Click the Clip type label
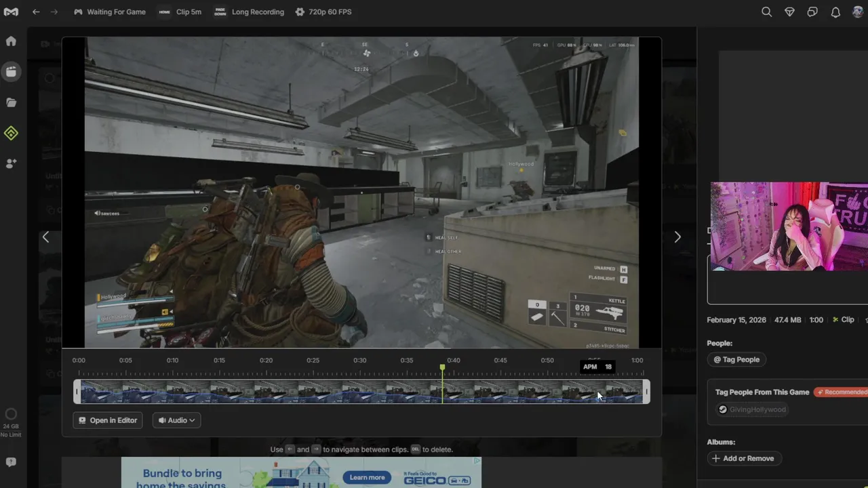 coord(843,320)
